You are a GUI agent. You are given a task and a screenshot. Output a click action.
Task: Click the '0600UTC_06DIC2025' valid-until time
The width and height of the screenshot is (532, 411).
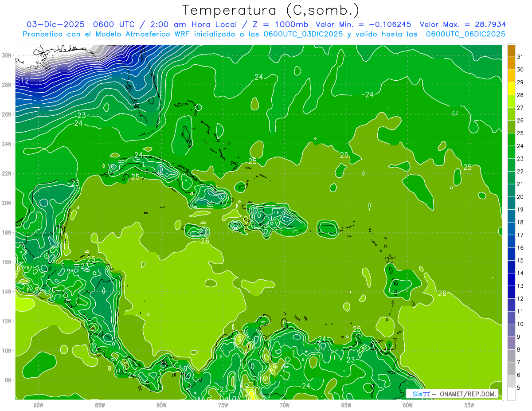click(465, 34)
